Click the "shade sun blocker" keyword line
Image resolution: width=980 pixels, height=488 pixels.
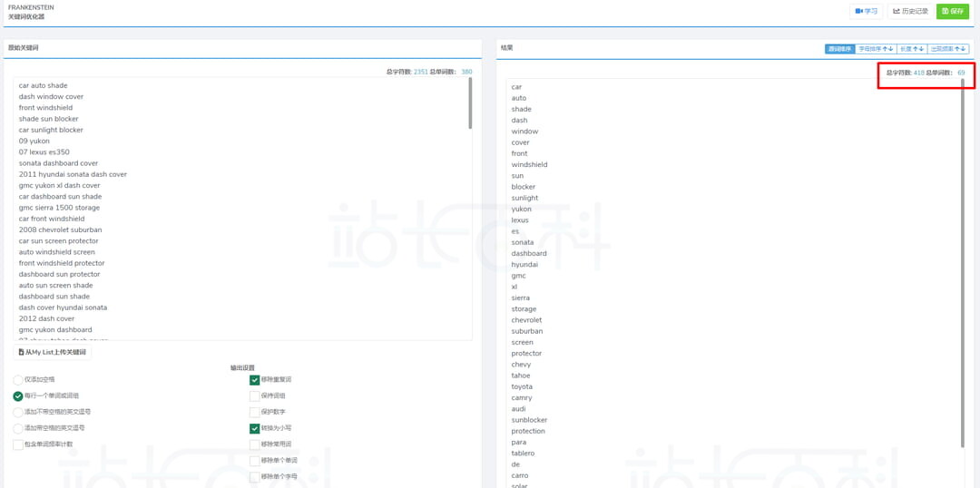49,119
